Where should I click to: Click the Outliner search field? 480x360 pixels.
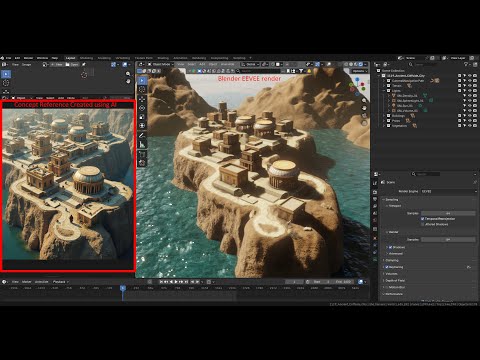click(425, 64)
